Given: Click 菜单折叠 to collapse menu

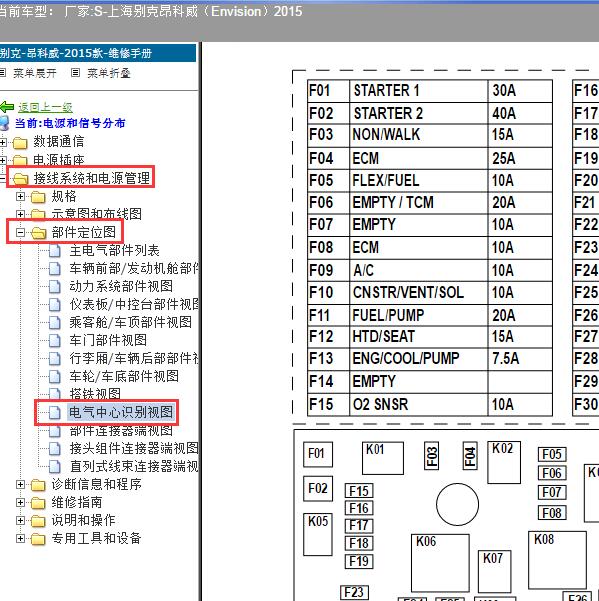Looking at the screenshot, I should coord(109,73).
